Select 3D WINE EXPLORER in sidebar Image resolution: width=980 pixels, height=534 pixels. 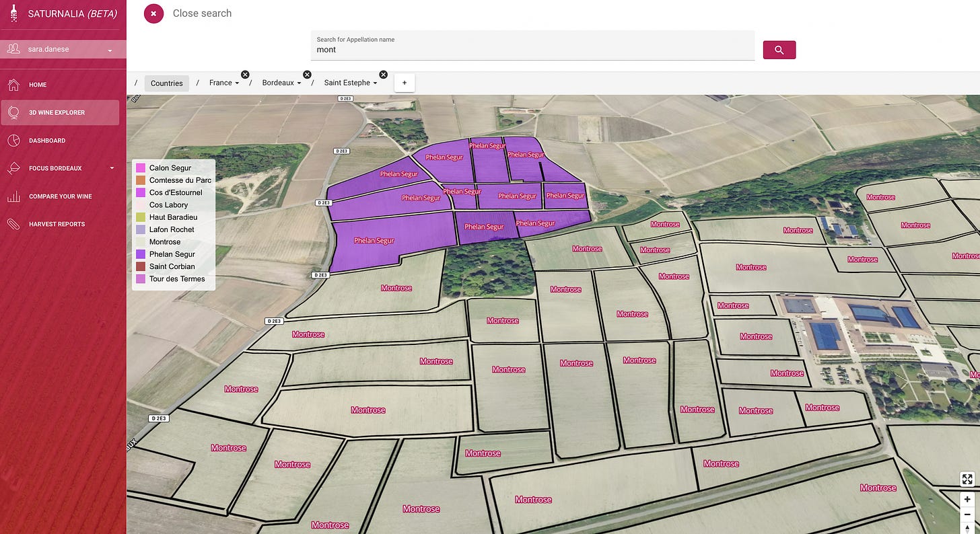point(60,112)
